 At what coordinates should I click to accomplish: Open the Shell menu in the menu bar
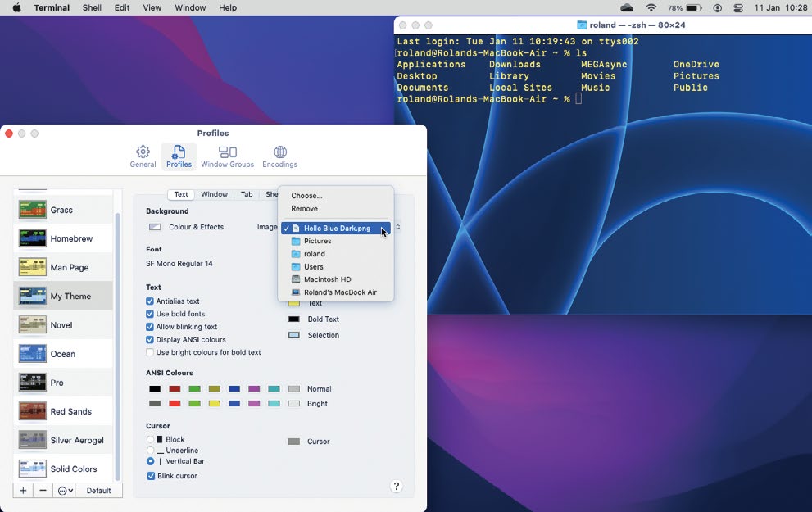(92, 7)
